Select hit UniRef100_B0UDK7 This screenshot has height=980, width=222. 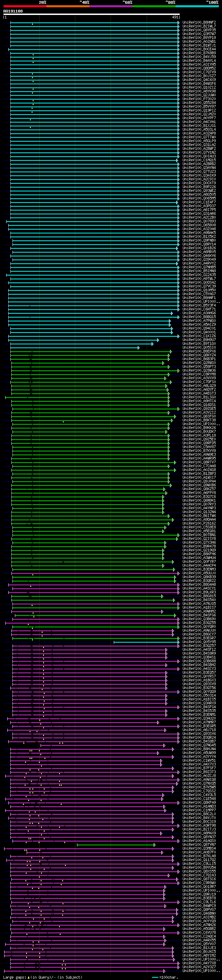tap(199, 431)
